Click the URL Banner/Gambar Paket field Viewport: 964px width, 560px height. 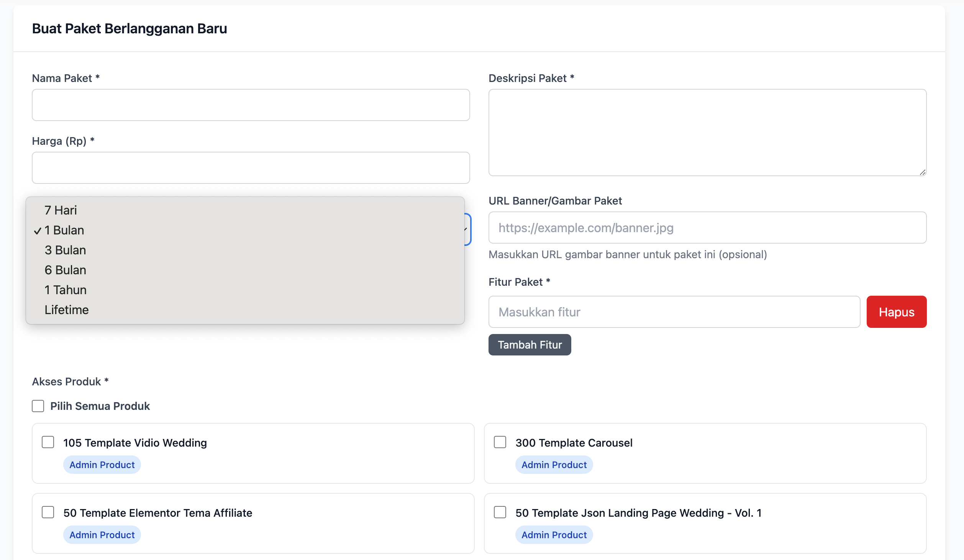click(707, 228)
